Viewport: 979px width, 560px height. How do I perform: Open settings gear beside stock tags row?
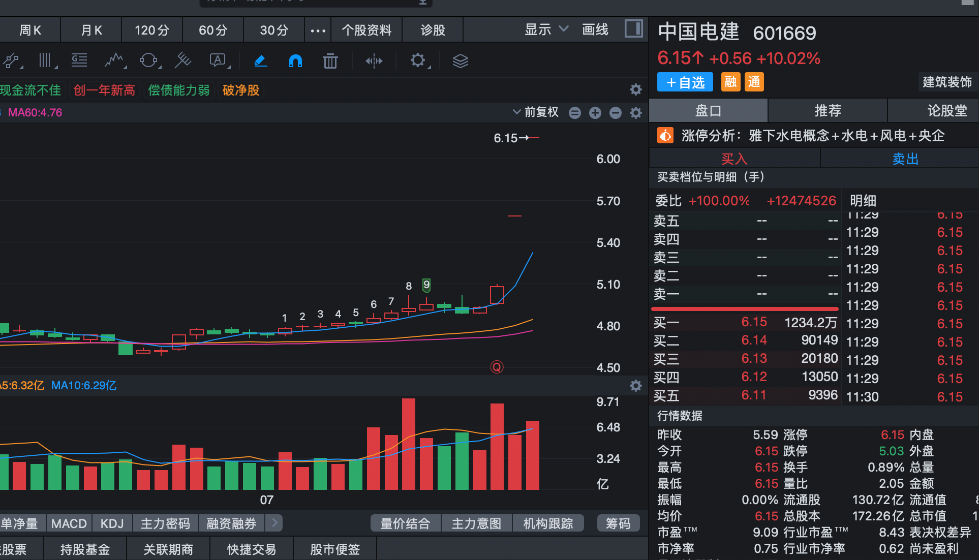pyautogui.click(x=636, y=90)
